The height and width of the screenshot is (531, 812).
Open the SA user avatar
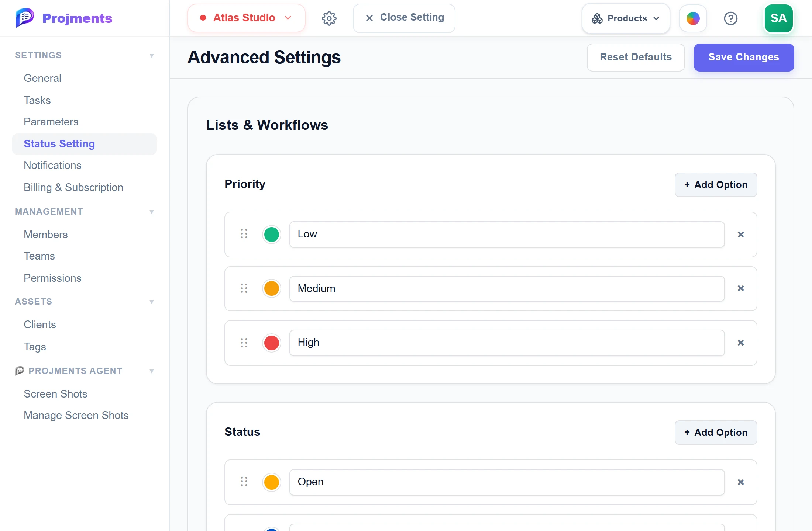pos(778,18)
